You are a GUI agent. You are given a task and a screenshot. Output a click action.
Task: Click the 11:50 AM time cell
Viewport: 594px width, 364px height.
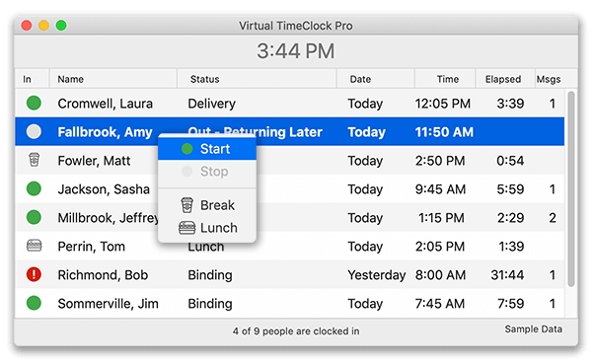click(x=444, y=132)
